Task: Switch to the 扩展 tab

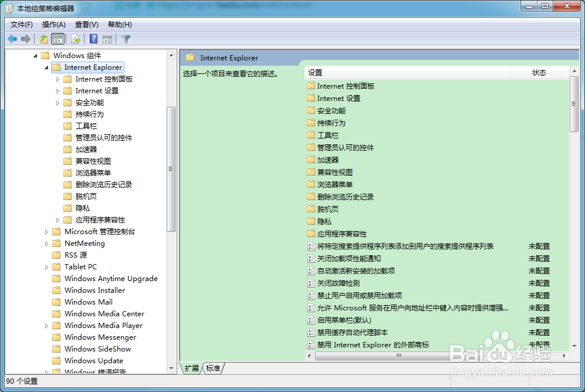Action: [192, 368]
